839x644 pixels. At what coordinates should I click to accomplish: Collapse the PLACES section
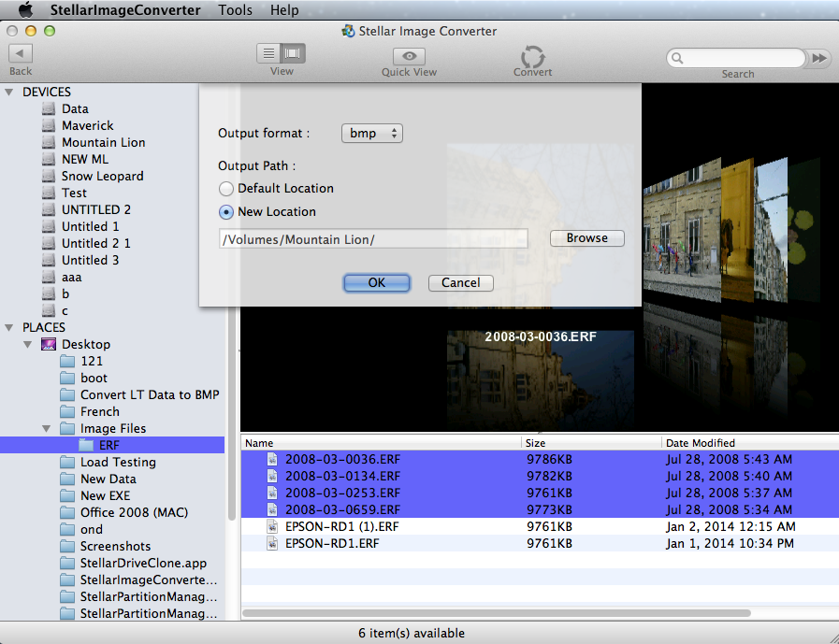9,327
